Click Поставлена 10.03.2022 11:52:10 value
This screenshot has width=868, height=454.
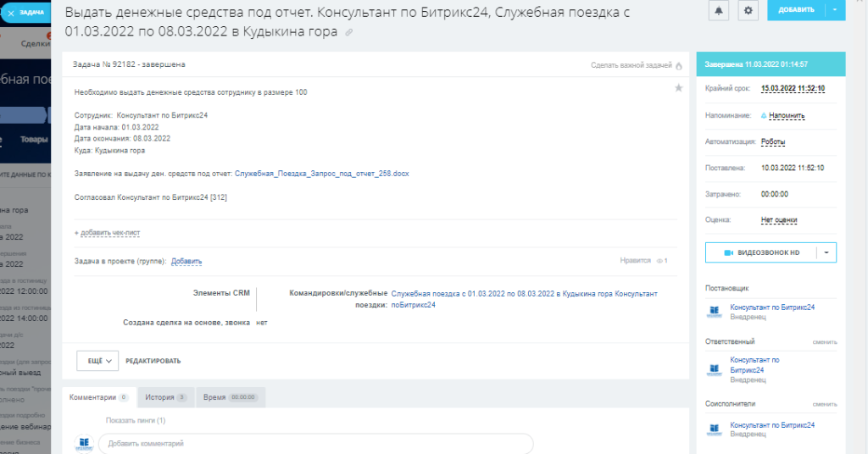pos(793,168)
